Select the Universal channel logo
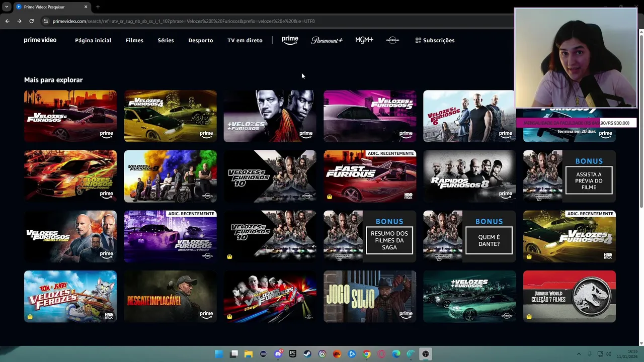Image resolution: width=644 pixels, height=362 pixels. tap(392, 40)
